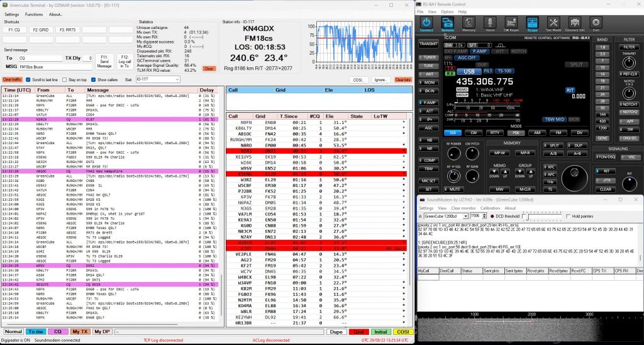Open the Set Mode tools icon
This screenshot has height=345, width=644.
coord(553,23)
